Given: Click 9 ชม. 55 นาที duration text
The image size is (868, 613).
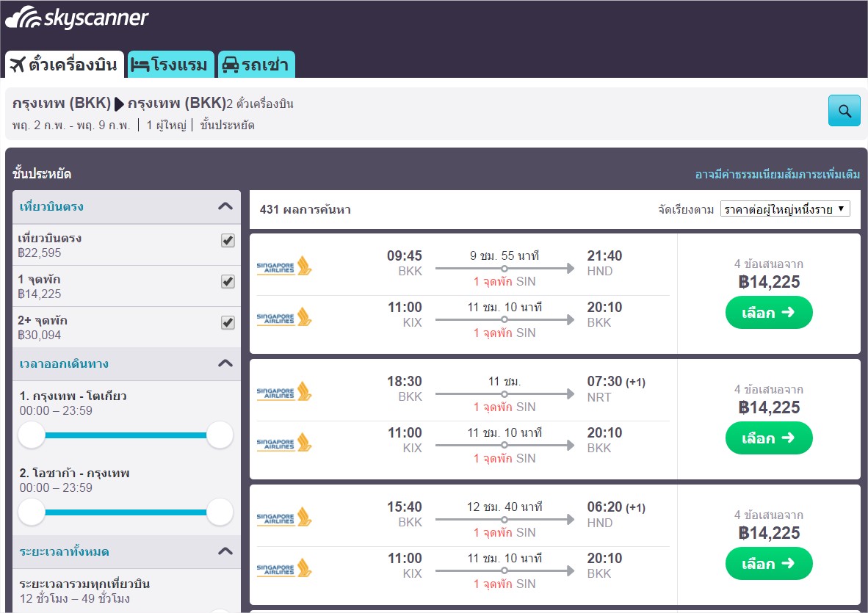Looking at the screenshot, I should coord(504,255).
